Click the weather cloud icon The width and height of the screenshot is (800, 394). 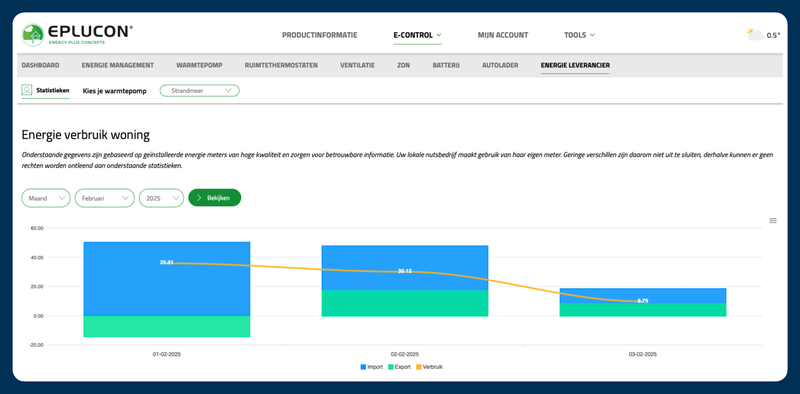pyautogui.click(x=756, y=35)
